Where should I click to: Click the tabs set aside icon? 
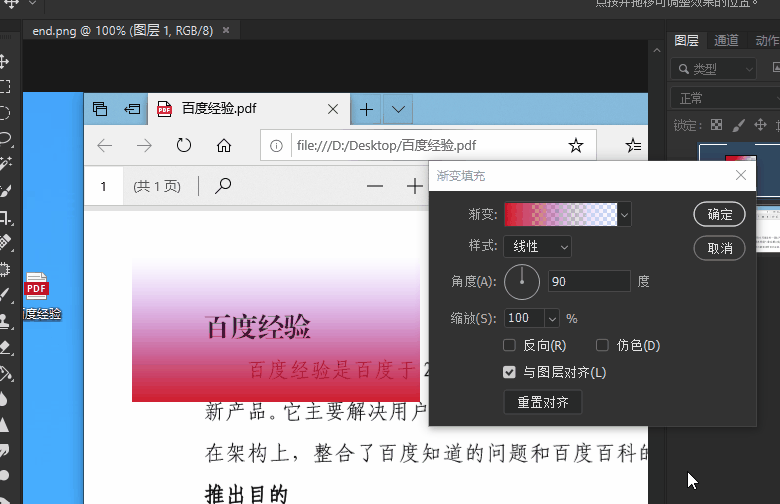[100, 109]
